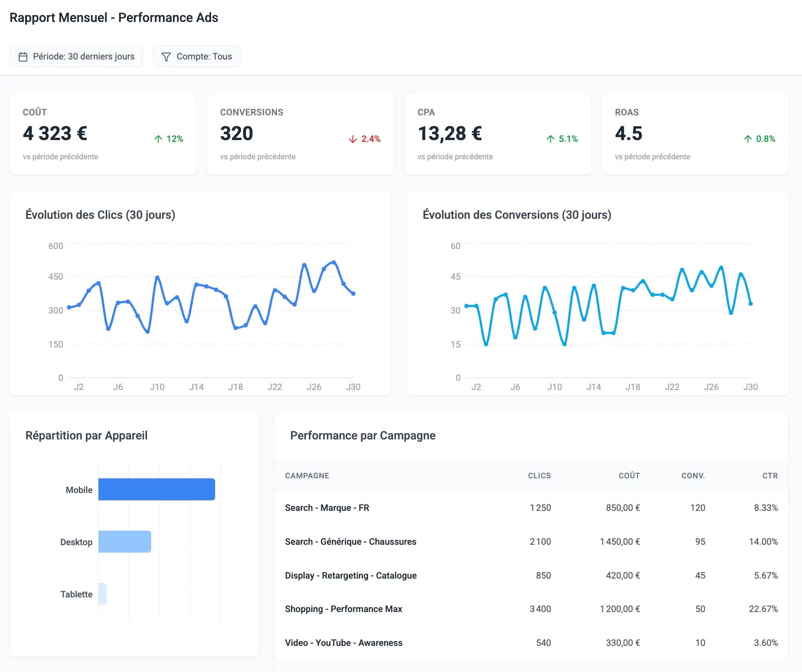Screen dimensions: 802x672
Task: Select the Search - Marque - FR campaign row
Action: pos(327,508)
